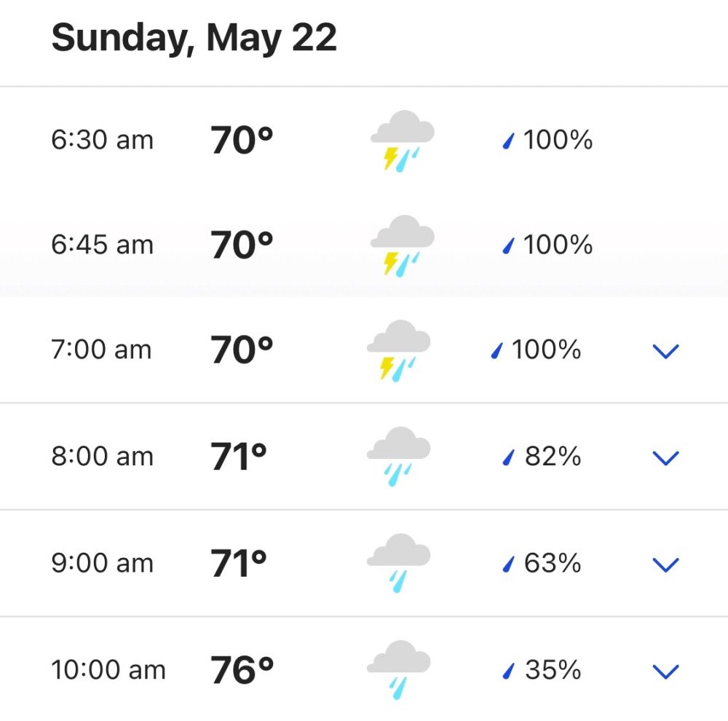
Task: Select the Sunday, May 22 heading
Action: 194,38
